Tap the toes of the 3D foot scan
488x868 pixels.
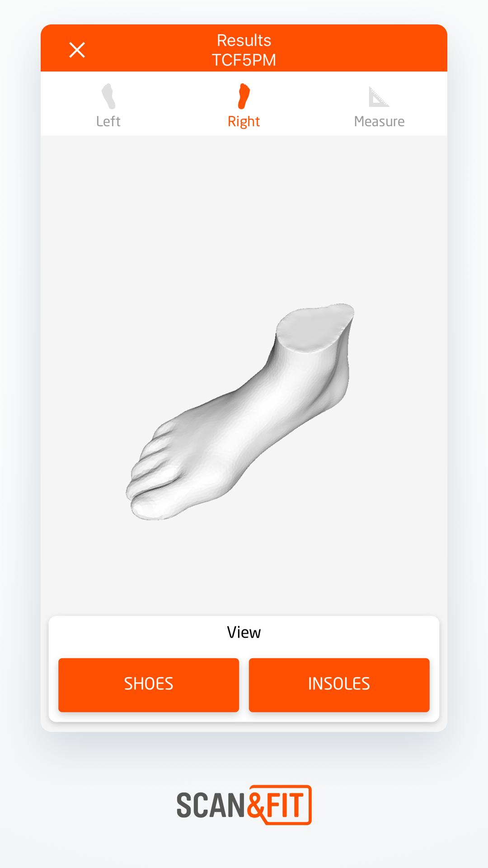point(154,470)
